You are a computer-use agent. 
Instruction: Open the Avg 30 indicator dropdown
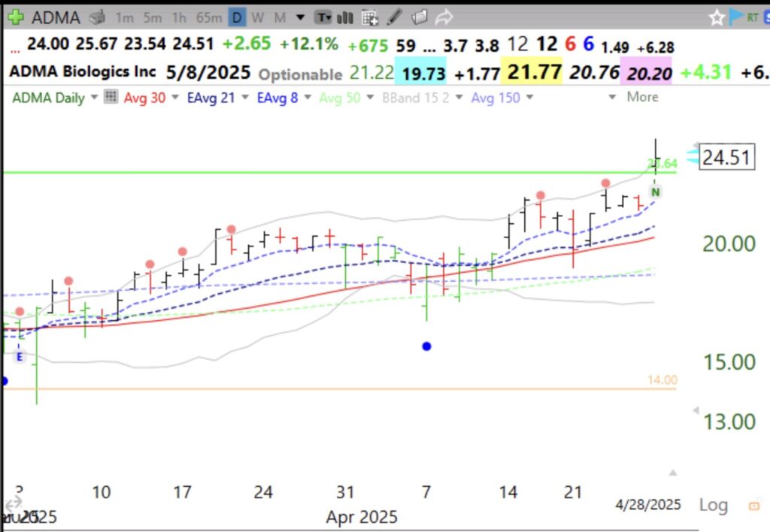click(174, 97)
